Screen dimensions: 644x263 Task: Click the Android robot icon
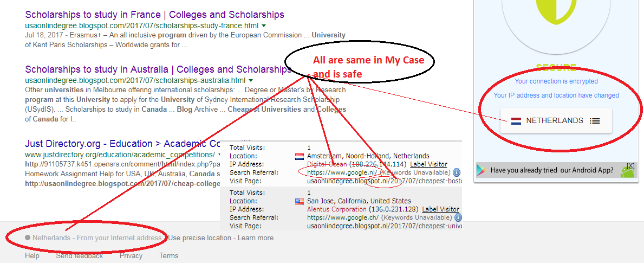pyautogui.click(x=627, y=171)
